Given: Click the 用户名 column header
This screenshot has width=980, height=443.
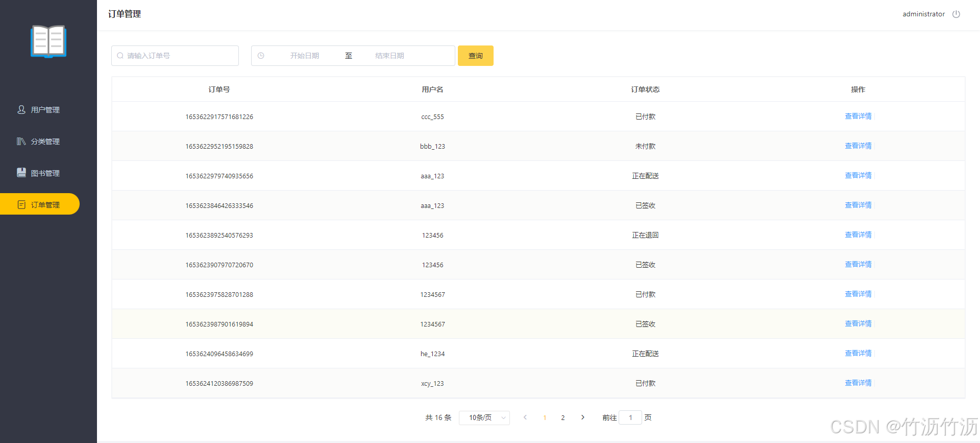Looking at the screenshot, I should [432, 89].
